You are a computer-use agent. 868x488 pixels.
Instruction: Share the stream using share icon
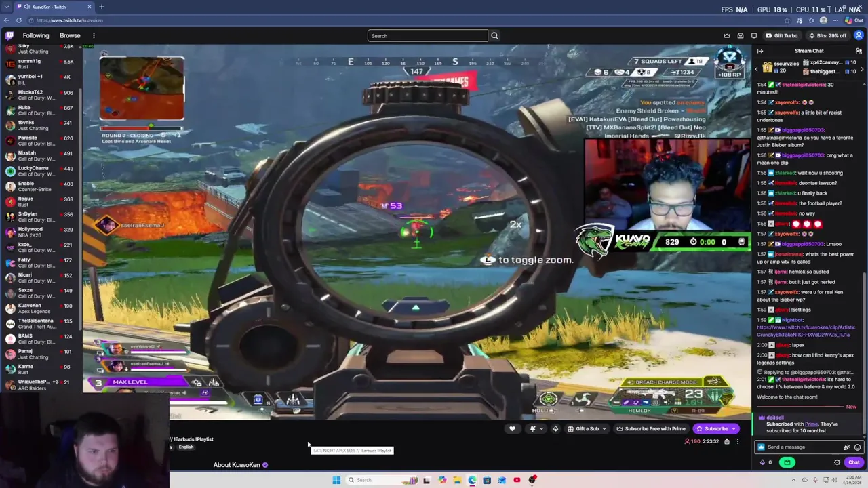(726, 441)
